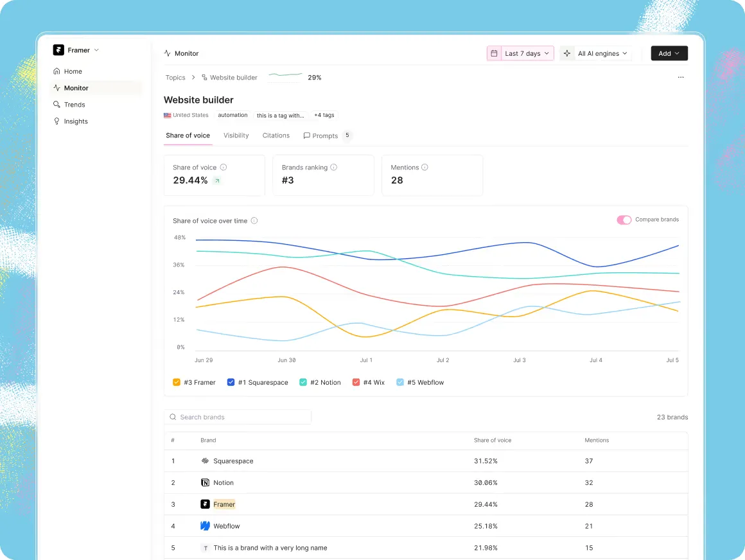Select the Share of voice tab
This screenshot has width=745, height=560.
pyautogui.click(x=188, y=136)
